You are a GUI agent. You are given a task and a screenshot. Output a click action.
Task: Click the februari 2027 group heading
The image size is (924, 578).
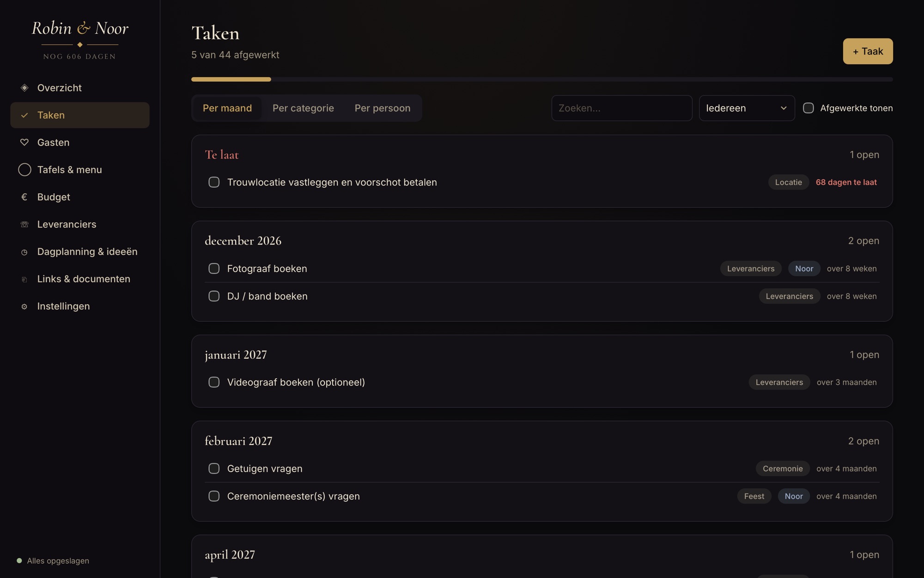(238, 441)
